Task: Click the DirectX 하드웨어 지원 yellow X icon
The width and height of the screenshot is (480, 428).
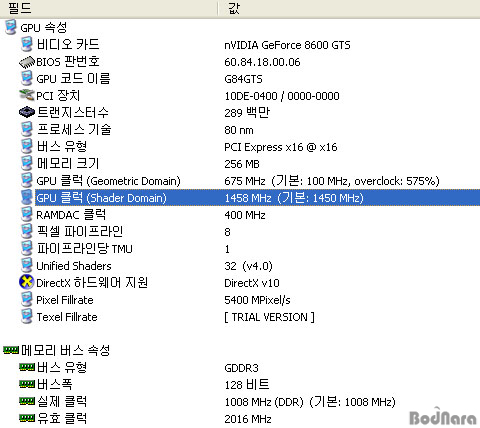Action: coord(27,282)
